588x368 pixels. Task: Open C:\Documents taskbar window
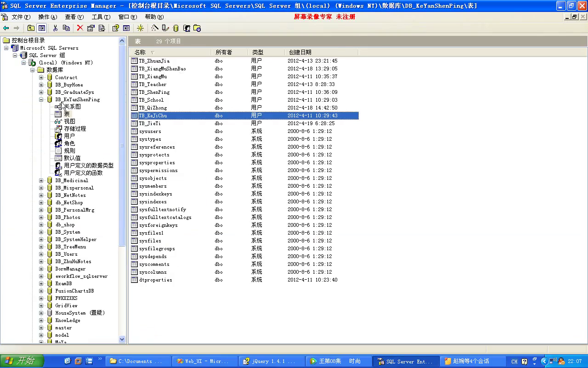tap(138, 361)
